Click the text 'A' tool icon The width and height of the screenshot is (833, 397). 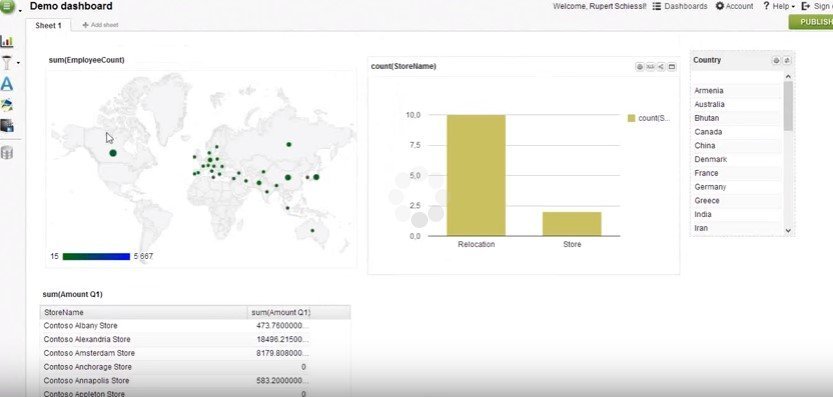click(6, 84)
